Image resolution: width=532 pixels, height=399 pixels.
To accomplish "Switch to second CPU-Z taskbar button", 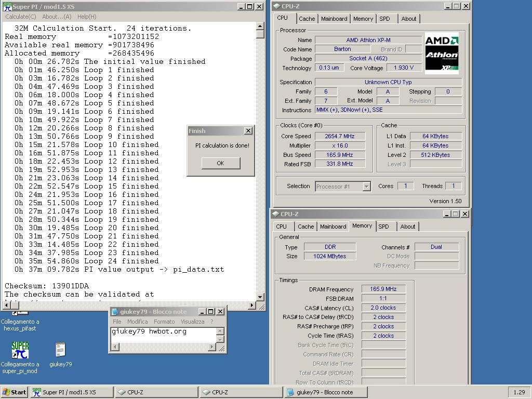I will coord(241,392).
